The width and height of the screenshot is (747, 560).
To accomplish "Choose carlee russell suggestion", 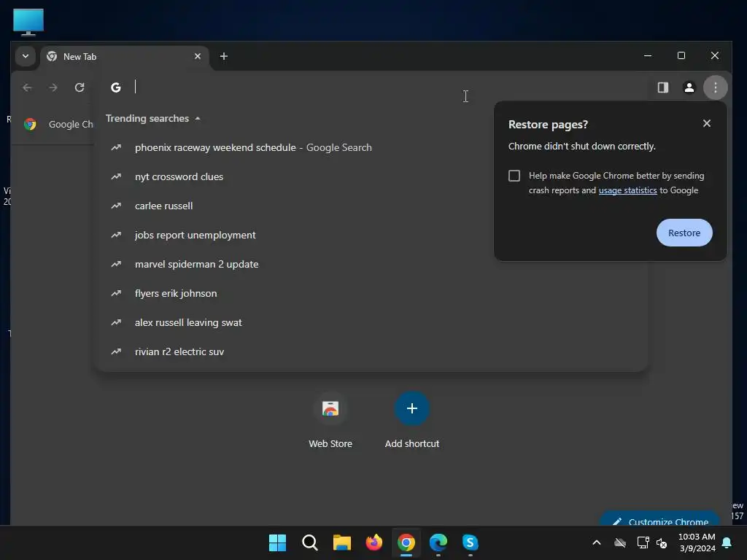I will tap(371, 206).
